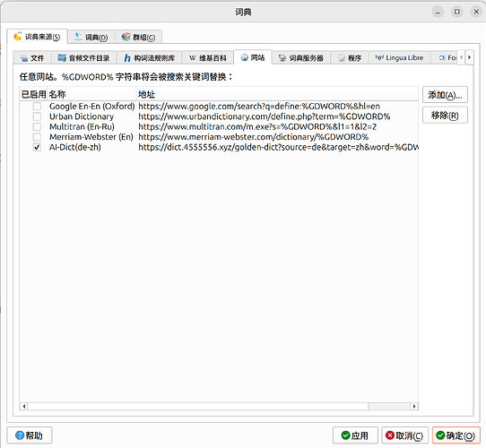
Task: Open the 群组 top-level tab
Action: coord(139,37)
